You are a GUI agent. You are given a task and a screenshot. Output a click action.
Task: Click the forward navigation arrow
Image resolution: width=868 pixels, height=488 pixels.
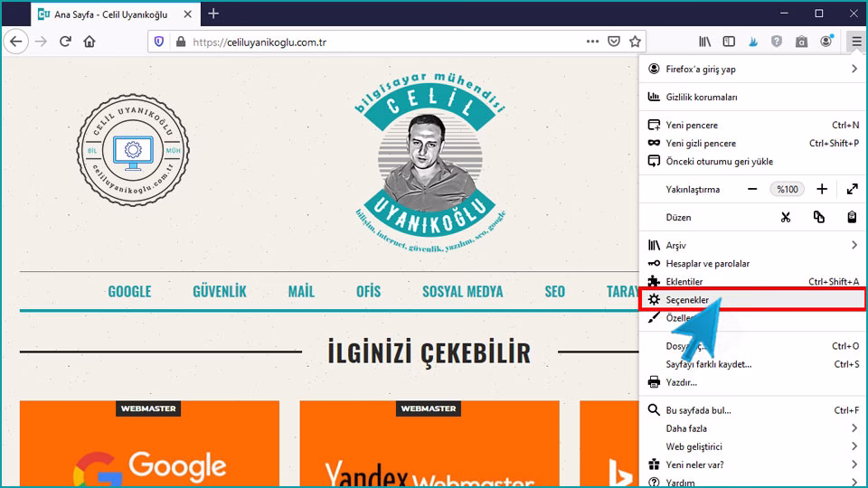41,42
